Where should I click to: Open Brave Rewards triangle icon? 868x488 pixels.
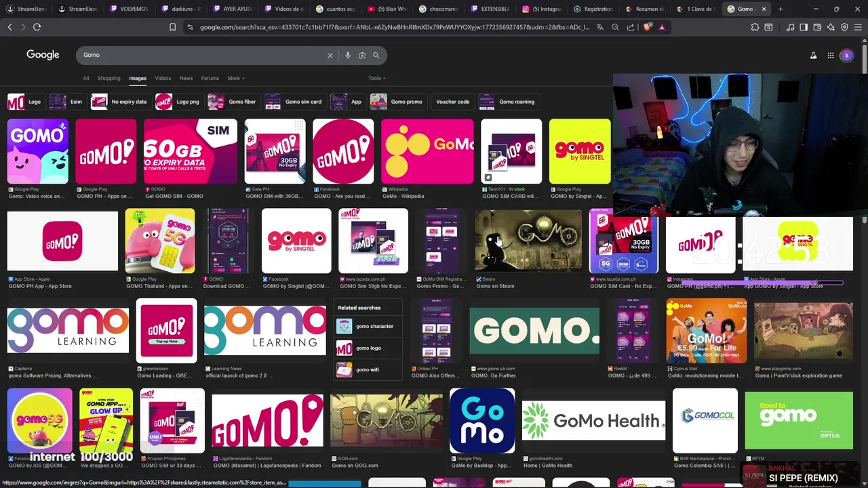point(662,27)
